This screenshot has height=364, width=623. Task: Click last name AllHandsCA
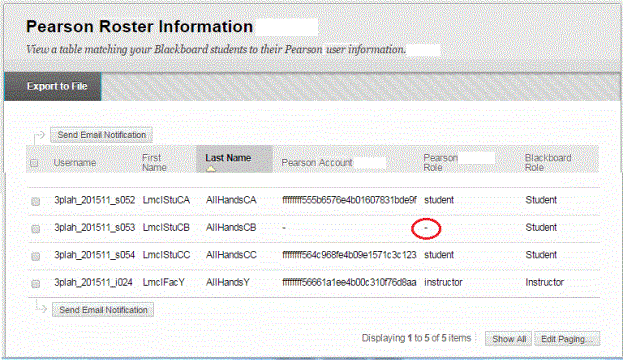(231, 200)
